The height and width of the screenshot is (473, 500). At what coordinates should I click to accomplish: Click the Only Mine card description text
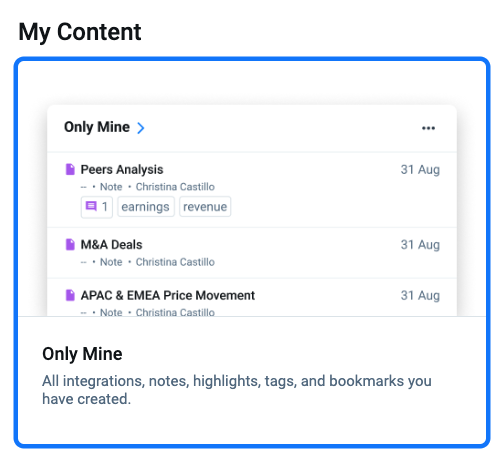(x=237, y=390)
